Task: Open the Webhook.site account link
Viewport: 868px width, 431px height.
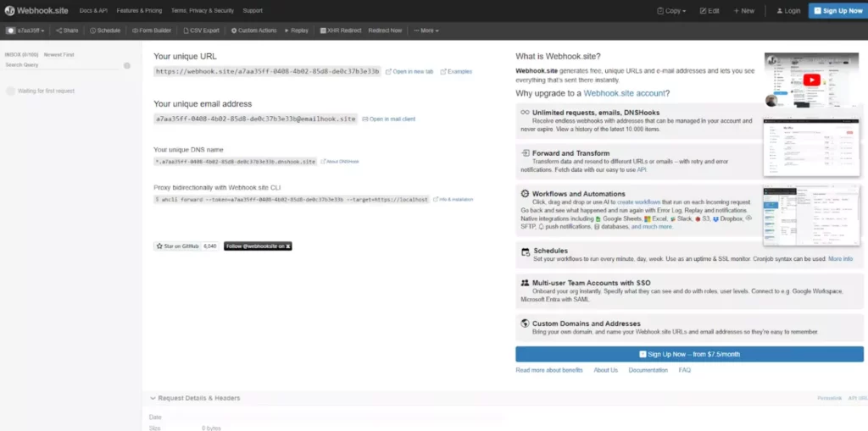Action: click(x=624, y=93)
